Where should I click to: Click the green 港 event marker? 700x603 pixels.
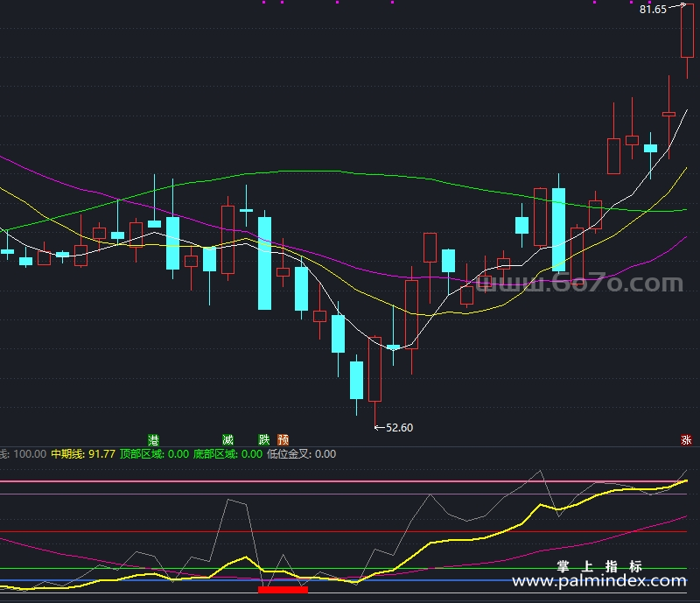pos(154,440)
